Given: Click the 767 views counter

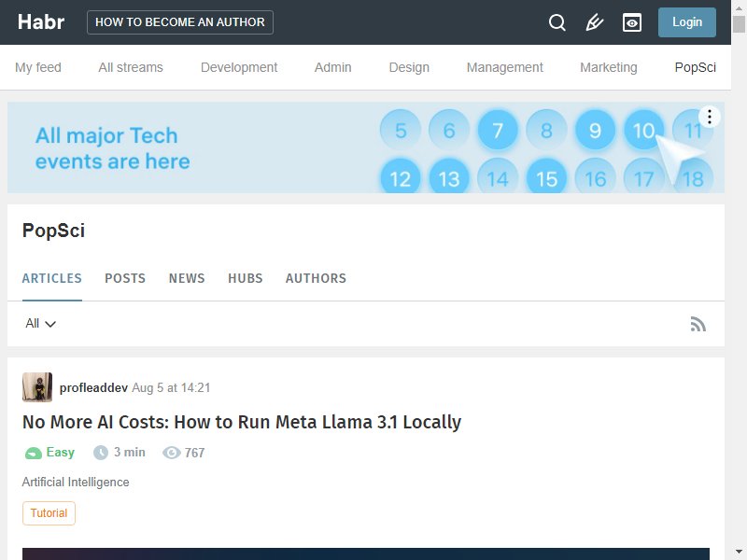Looking at the screenshot, I should pos(183,453).
